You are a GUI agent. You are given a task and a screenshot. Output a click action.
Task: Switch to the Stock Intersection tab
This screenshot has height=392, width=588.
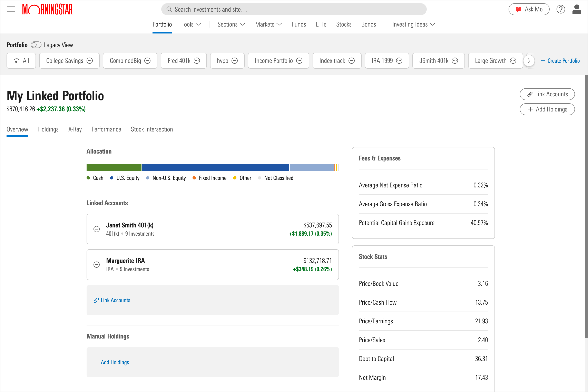(x=152, y=129)
